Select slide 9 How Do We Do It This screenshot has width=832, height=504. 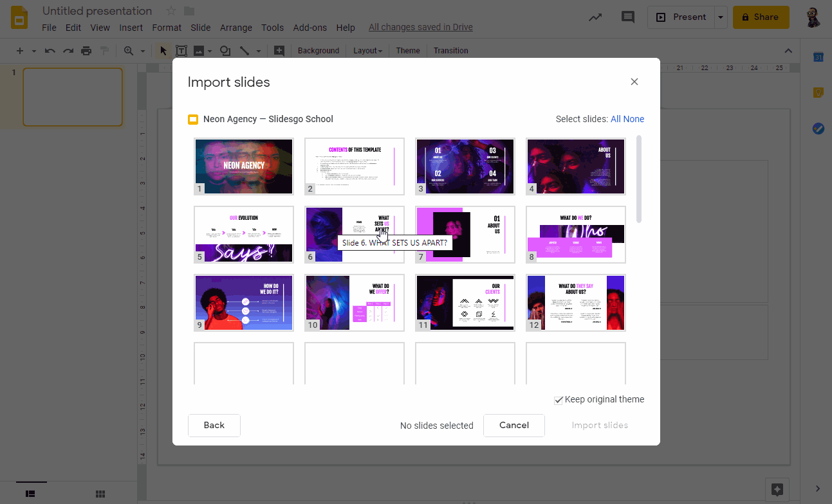click(x=244, y=303)
